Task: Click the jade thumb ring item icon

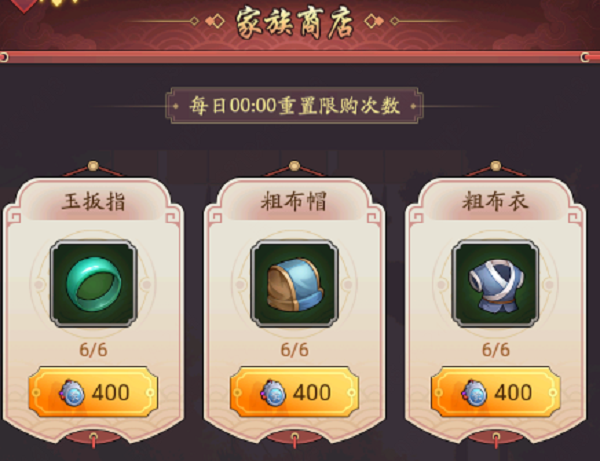Action: coord(94,283)
